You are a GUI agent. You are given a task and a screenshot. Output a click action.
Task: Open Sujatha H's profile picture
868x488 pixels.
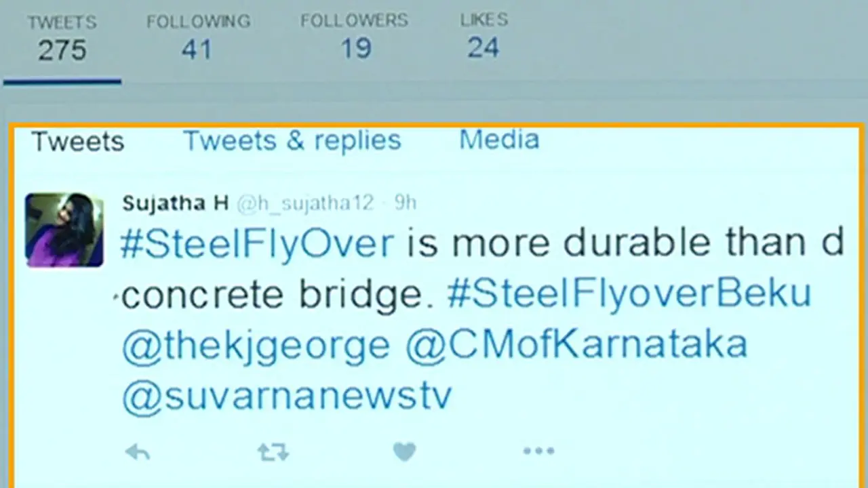click(64, 230)
